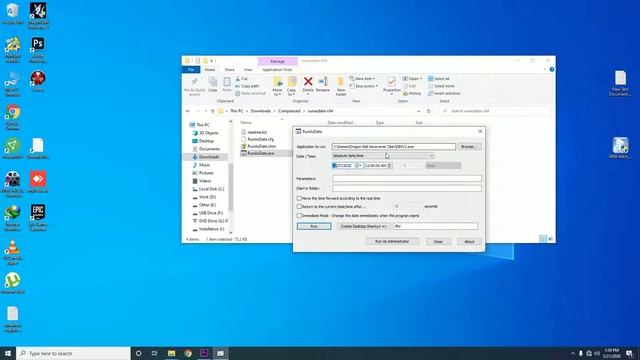Open the Move to dropdown
Viewport: 640px width, 360px height.
click(278, 87)
